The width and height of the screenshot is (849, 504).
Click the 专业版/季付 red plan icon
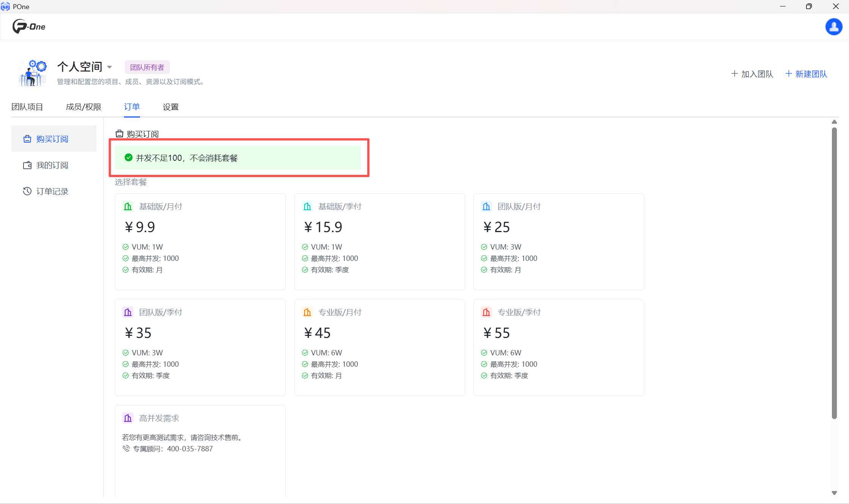point(486,312)
